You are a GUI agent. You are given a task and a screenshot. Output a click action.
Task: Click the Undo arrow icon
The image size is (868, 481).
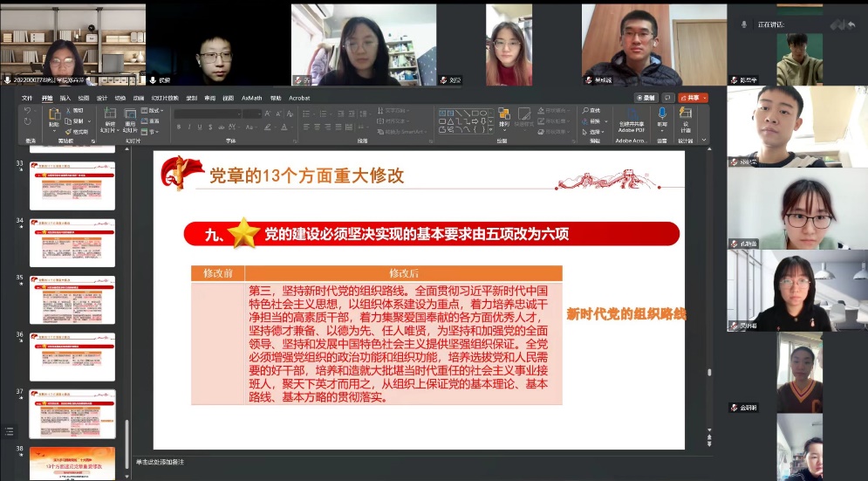[28, 111]
